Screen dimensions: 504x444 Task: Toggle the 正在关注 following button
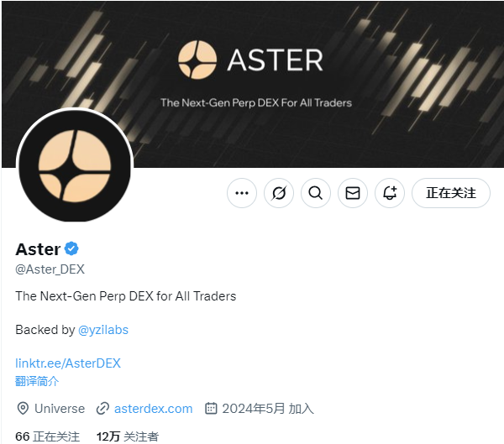coord(451,193)
